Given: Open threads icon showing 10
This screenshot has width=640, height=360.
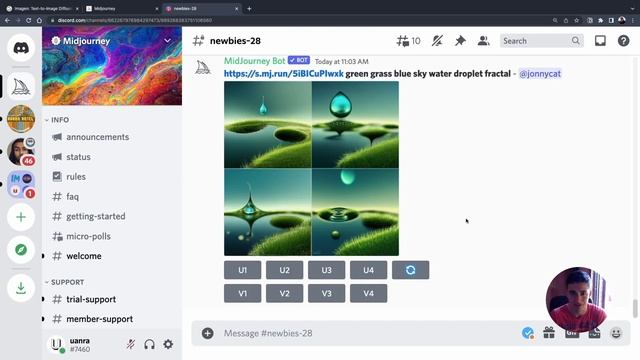Looking at the screenshot, I should point(408,41).
